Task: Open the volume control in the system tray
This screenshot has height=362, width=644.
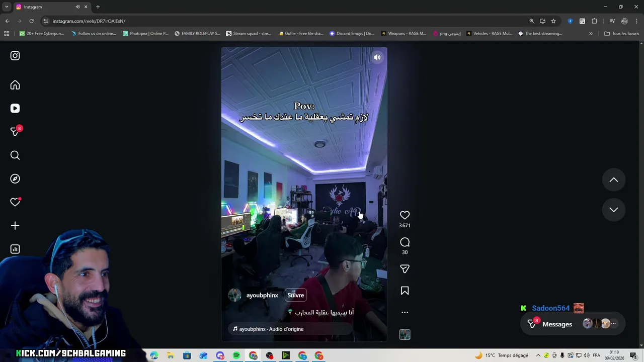Action: click(587, 355)
